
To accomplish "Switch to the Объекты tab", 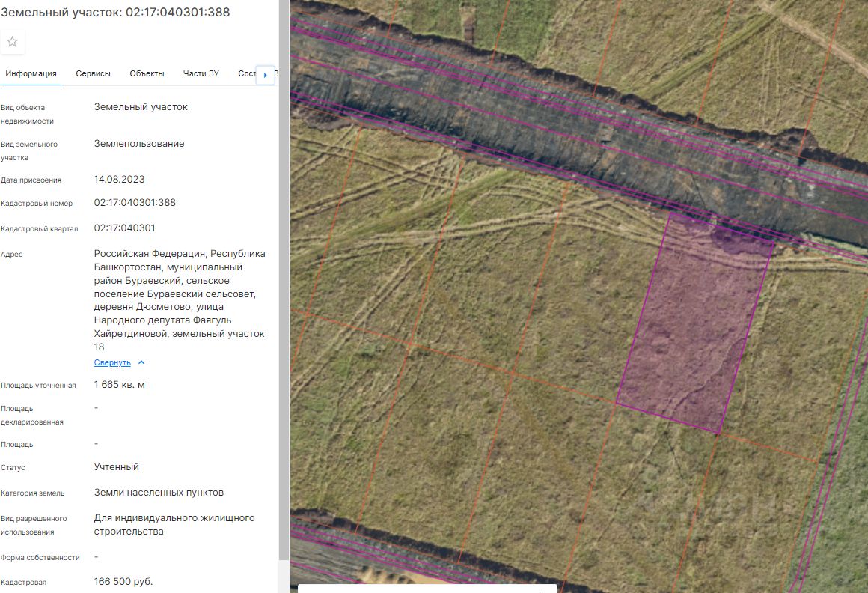I will point(147,73).
